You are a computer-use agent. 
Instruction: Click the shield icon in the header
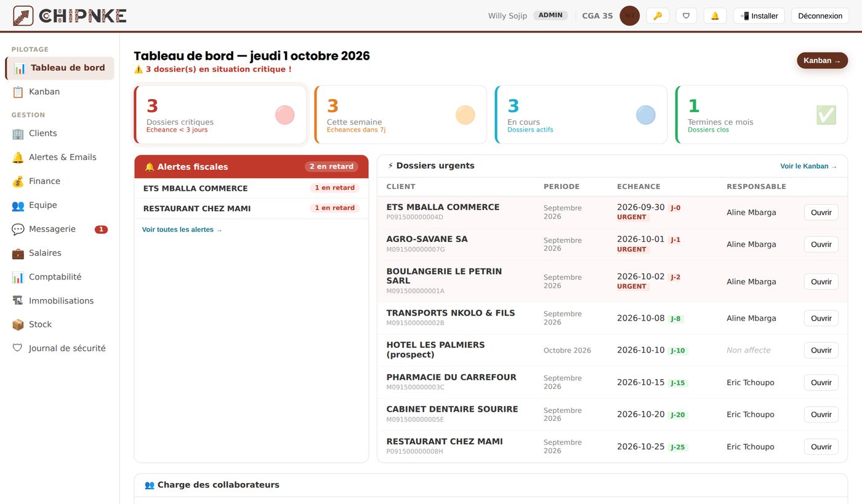tap(687, 16)
